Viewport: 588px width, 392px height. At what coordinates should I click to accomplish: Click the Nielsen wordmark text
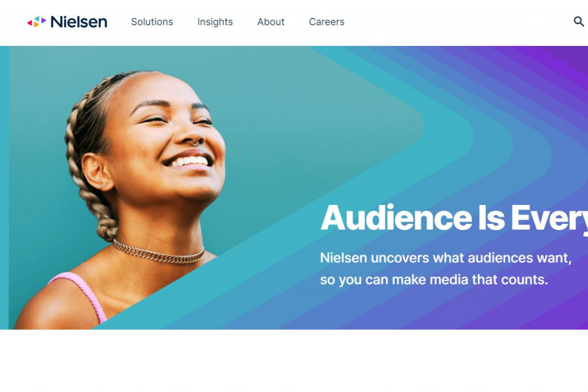79,22
